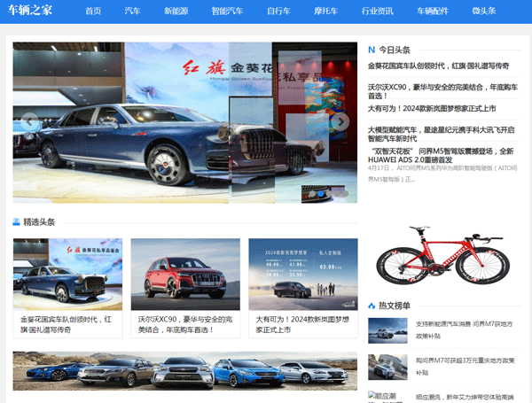Open thumbnail for 支持新能源汽车消费 article
The width and height of the screenshot is (532, 403).
coord(387,330)
